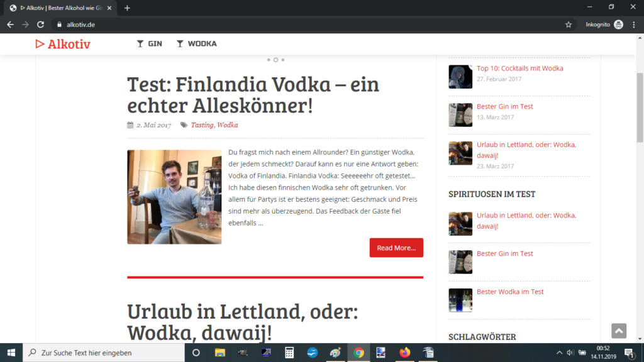Open Firefox from the taskbar
The width and height of the screenshot is (644, 362).
tap(404, 353)
